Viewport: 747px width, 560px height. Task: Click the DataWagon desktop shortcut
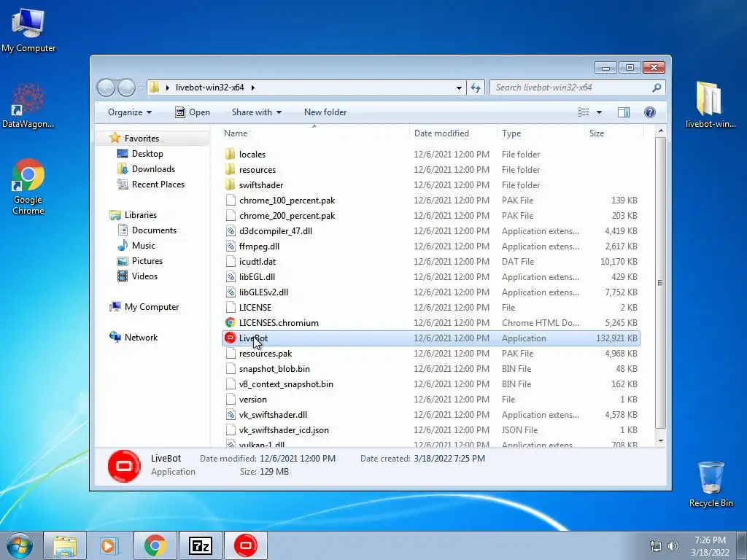tap(28, 106)
